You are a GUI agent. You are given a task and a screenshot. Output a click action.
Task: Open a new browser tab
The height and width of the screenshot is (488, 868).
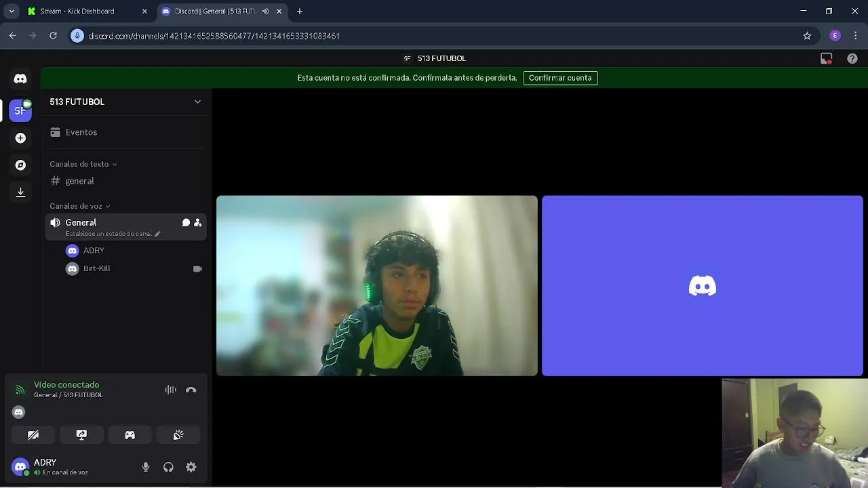click(300, 12)
